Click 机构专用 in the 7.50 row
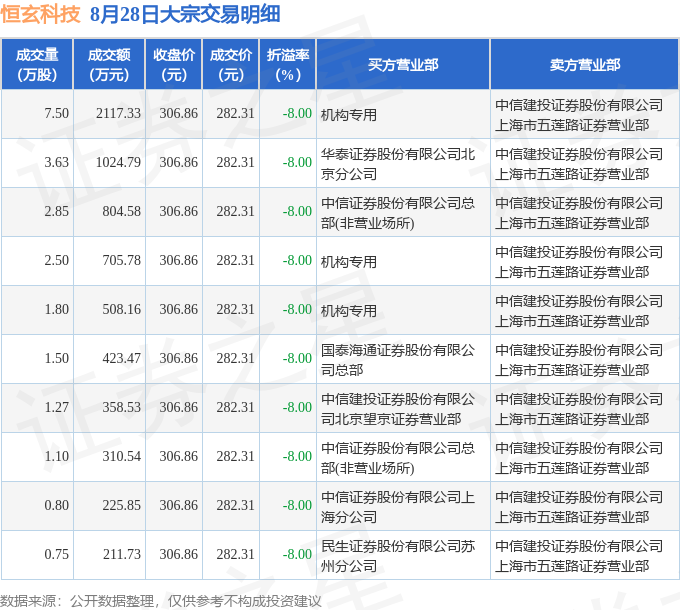 [x=349, y=115]
